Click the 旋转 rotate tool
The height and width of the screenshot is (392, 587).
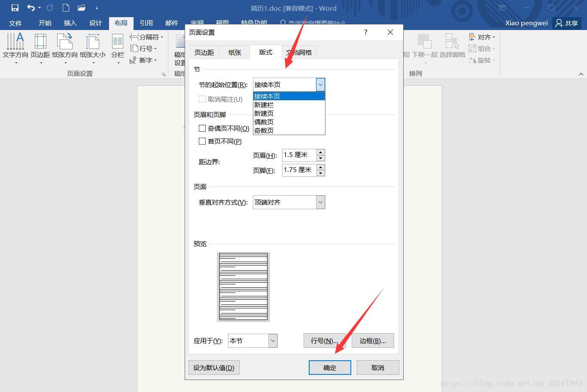coord(482,60)
